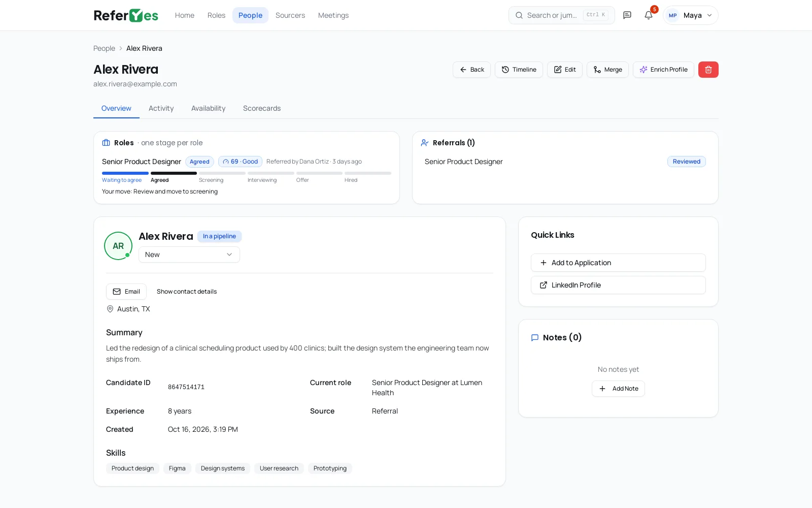Open the notifications bell
Image resolution: width=812 pixels, height=508 pixels.
tap(649, 15)
